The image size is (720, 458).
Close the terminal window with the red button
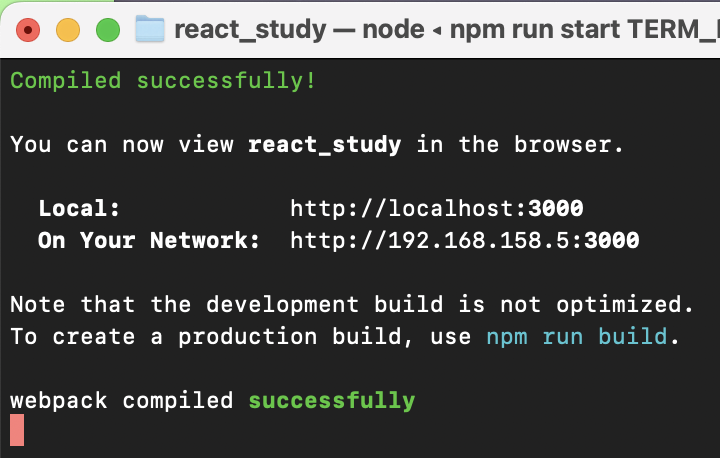click(x=28, y=30)
